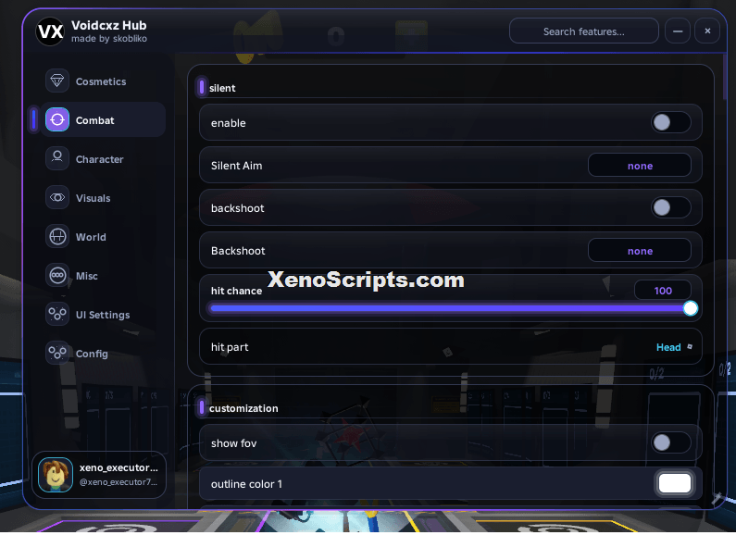Viewport: 736px width, 560px height.
Task: Enable the show fov toggle
Action: 671,442
